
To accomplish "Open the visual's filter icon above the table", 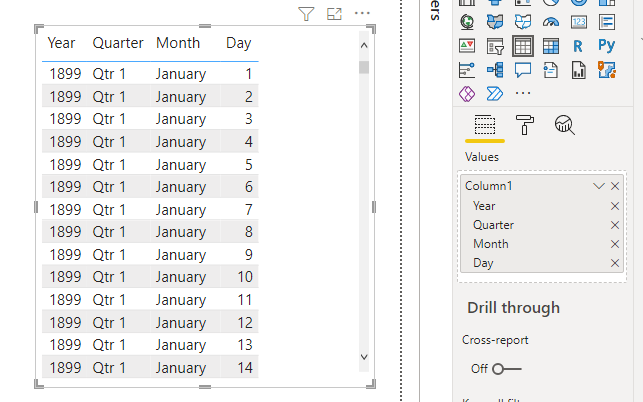I will click(x=306, y=14).
